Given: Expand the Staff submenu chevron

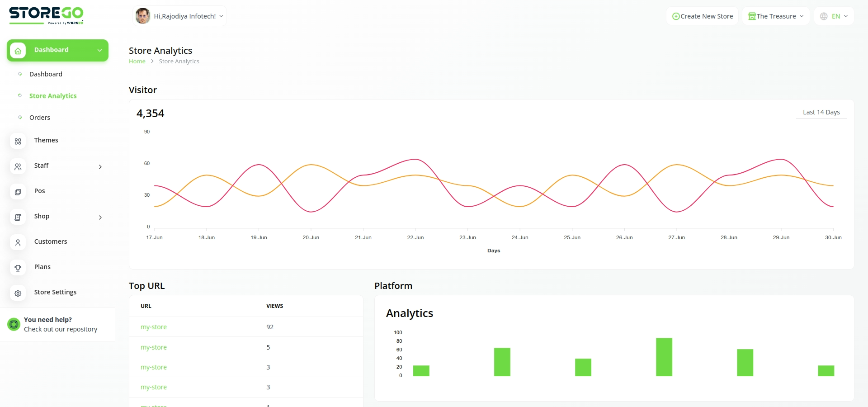Looking at the screenshot, I should tap(100, 167).
